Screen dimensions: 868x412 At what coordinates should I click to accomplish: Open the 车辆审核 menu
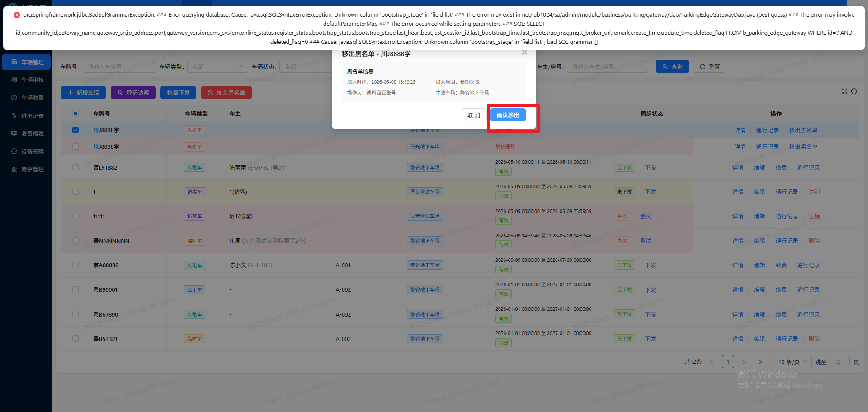[x=26, y=80]
